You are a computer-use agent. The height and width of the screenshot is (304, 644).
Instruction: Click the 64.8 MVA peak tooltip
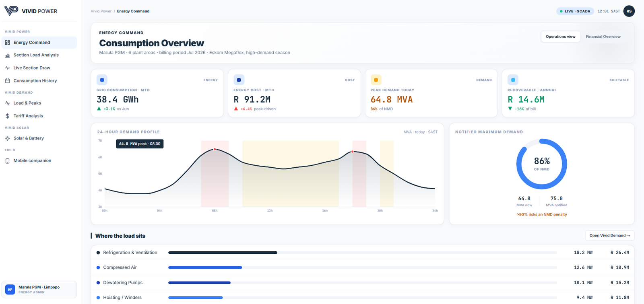140,144
